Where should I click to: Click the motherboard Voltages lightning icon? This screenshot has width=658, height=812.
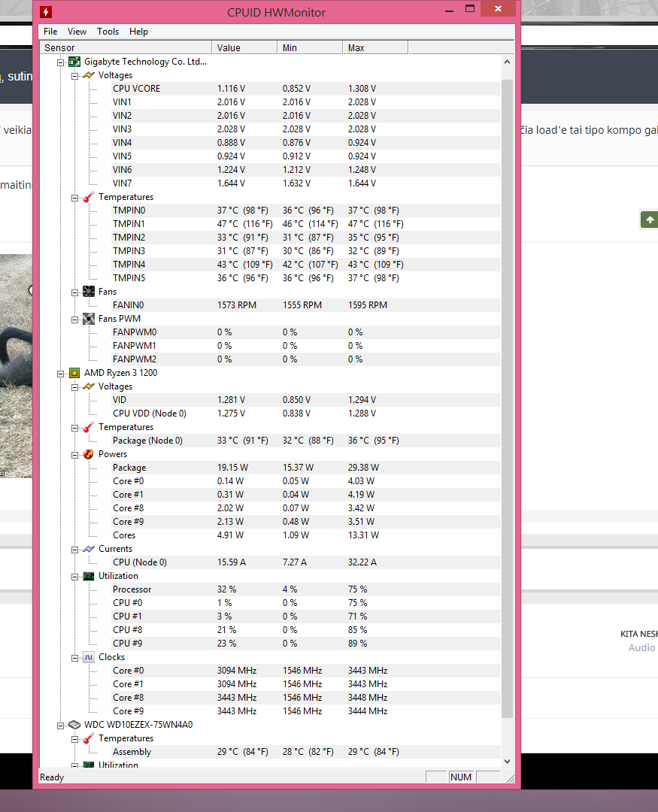coord(89,75)
